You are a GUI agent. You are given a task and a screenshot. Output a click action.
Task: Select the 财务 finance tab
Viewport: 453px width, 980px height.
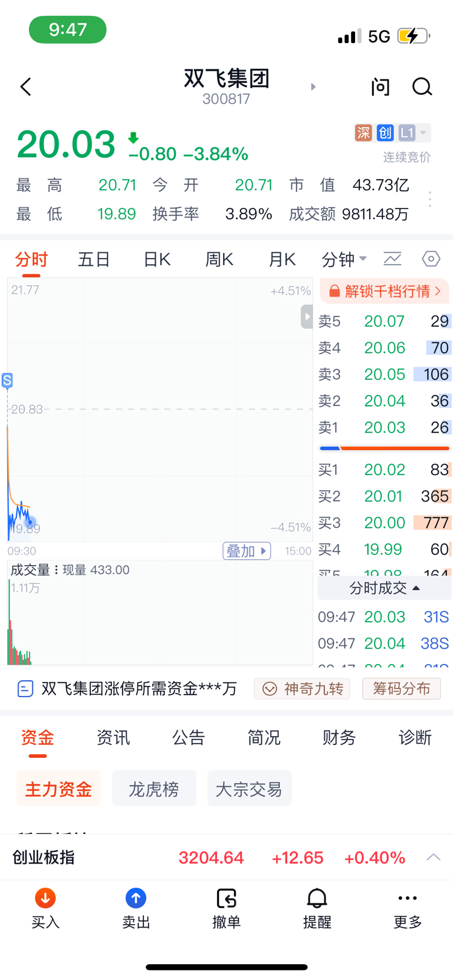(x=340, y=738)
